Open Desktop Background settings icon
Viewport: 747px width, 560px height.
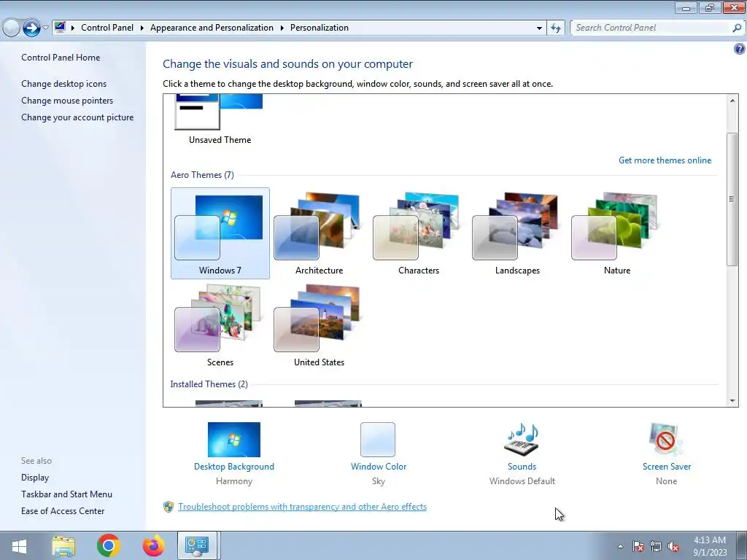point(234,440)
